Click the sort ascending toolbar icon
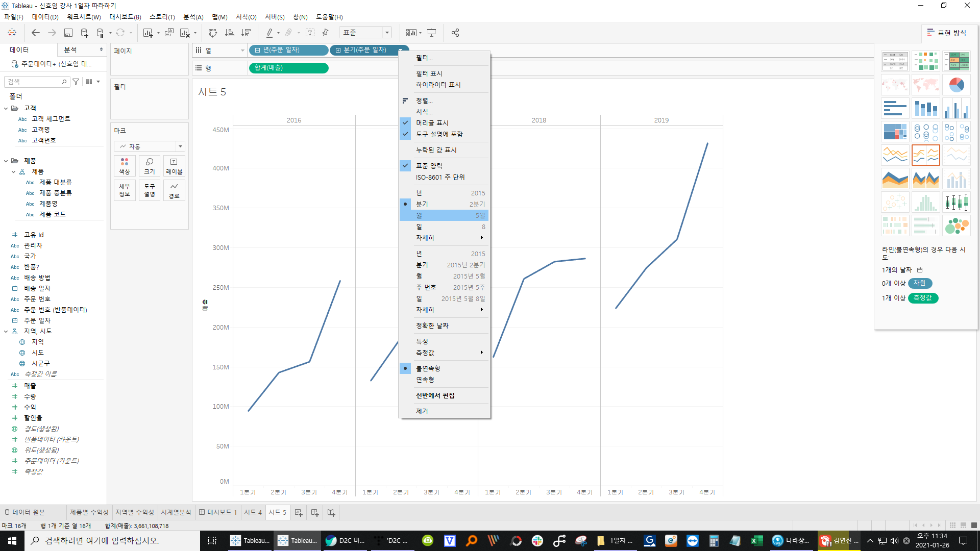This screenshot has width=980, height=551. tap(230, 33)
